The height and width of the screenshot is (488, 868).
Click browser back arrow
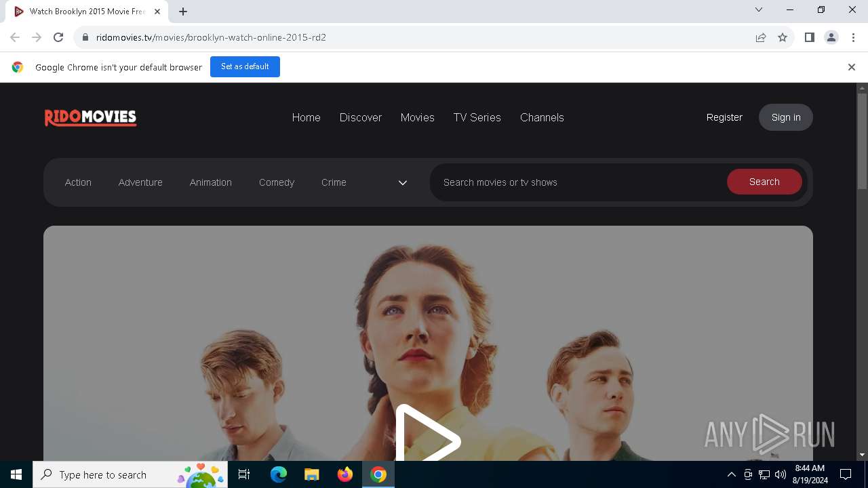pos(15,37)
